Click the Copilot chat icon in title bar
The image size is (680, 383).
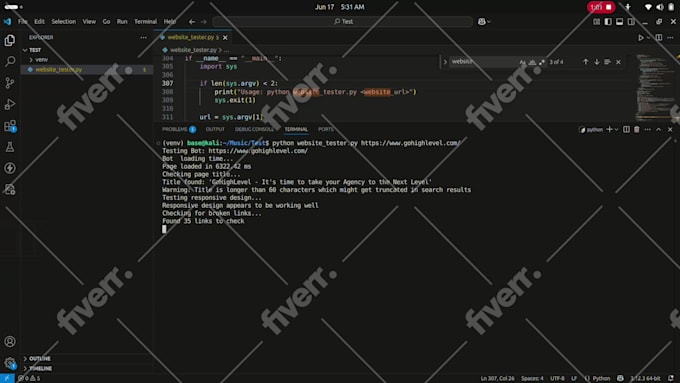point(481,21)
